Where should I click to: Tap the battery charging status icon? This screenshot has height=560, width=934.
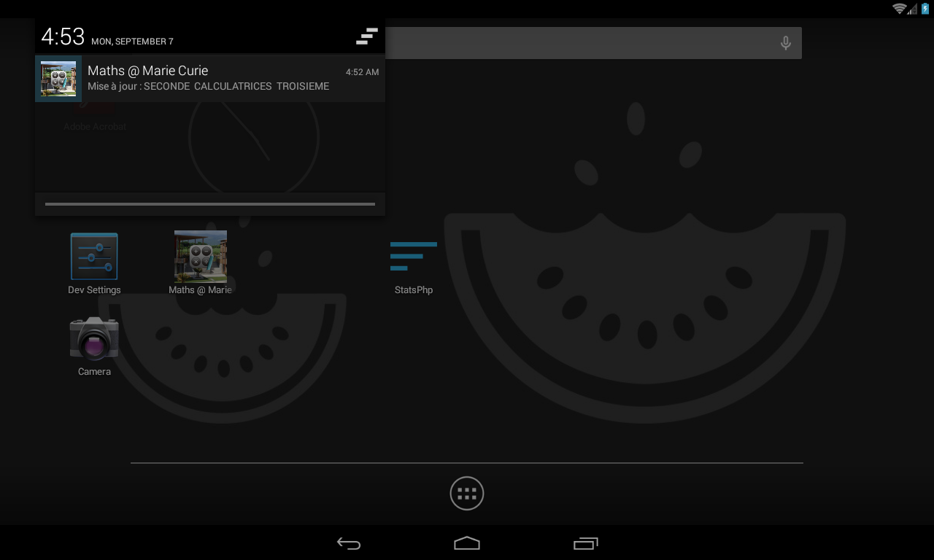(925, 9)
